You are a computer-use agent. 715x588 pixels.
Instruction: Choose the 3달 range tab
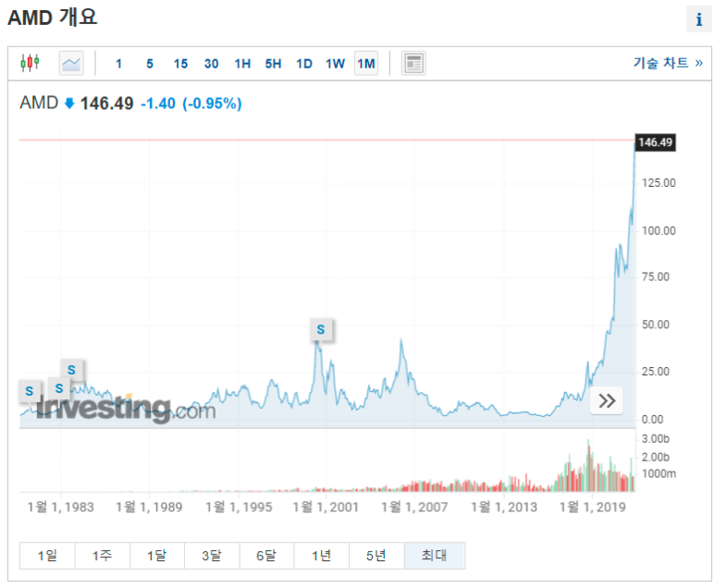(x=212, y=556)
